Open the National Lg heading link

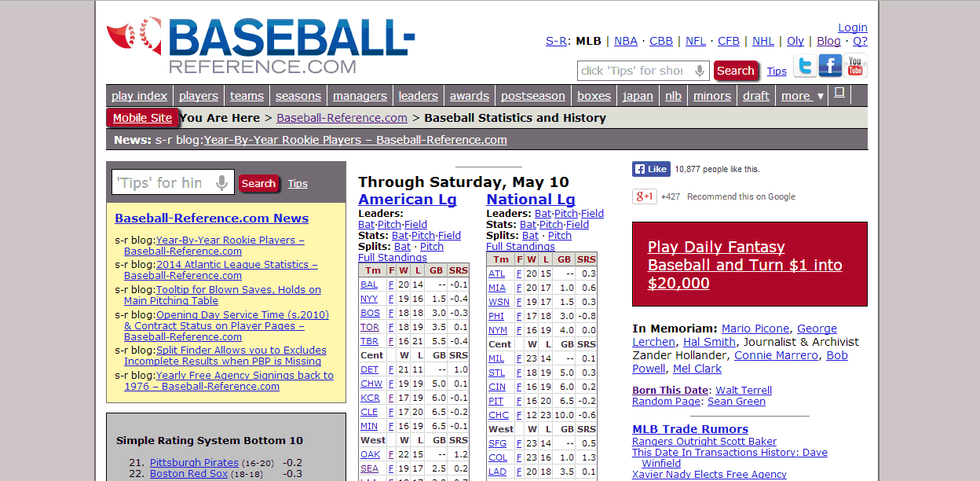pos(531,200)
